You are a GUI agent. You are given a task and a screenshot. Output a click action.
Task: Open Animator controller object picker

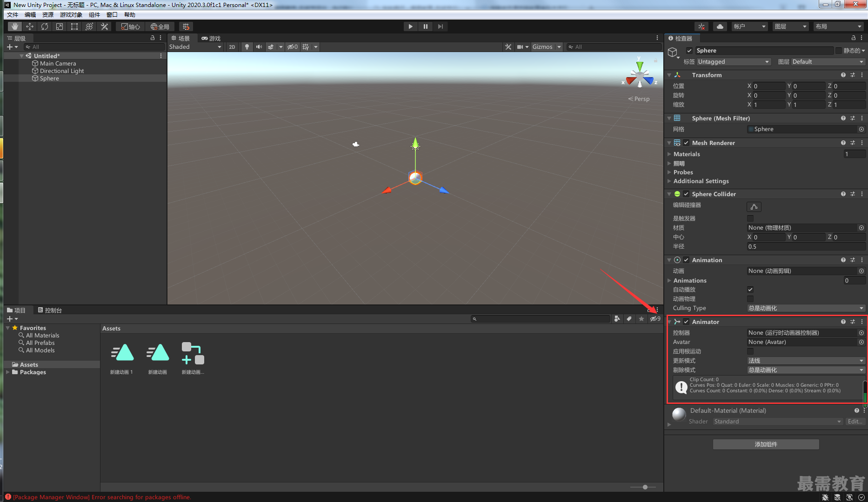[x=861, y=333]
